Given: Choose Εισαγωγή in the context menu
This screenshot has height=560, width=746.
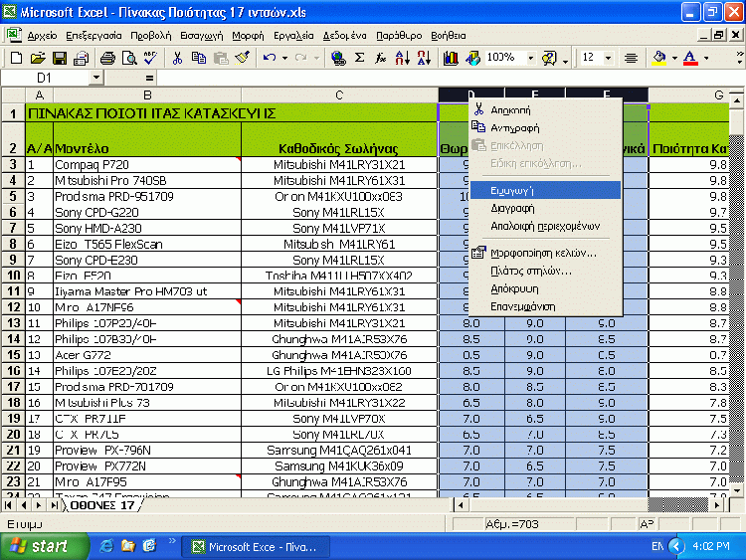Looking at the screenshot, I should click(545, 190).
